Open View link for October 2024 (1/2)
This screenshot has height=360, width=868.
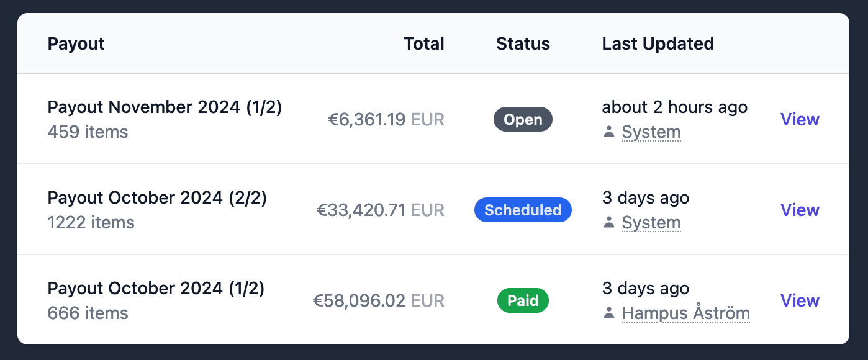pos(800,300)
